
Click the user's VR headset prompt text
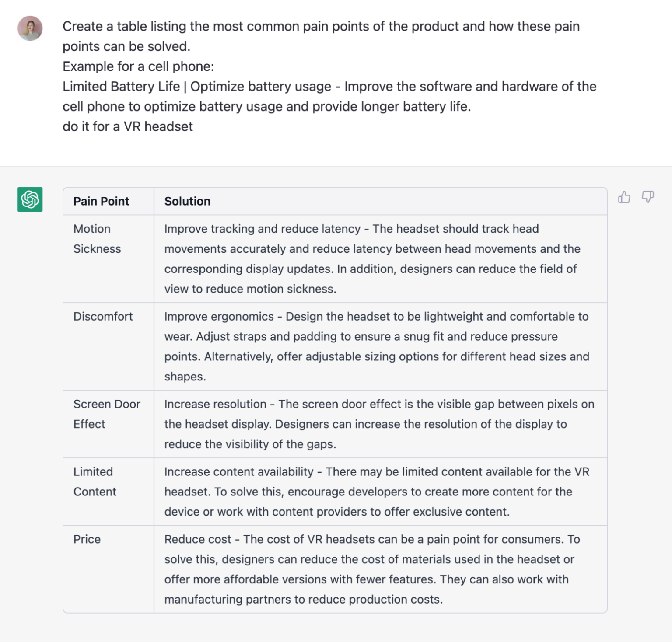[128, 126]
